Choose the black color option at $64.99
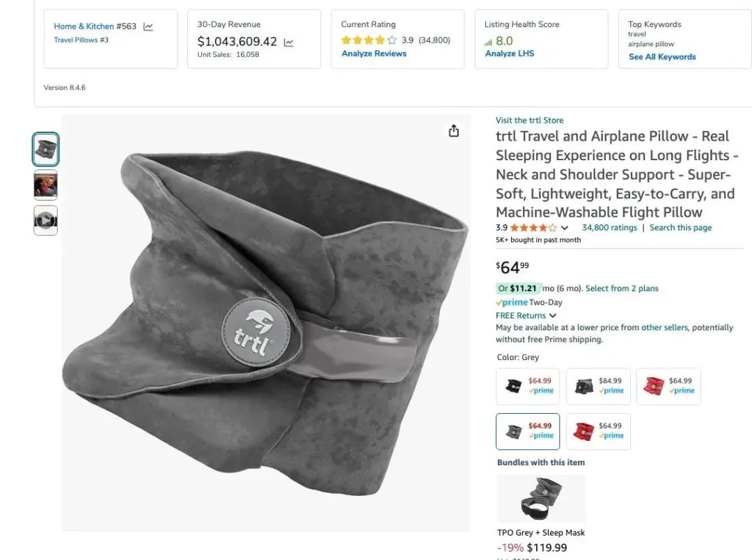 coord(528,387)
